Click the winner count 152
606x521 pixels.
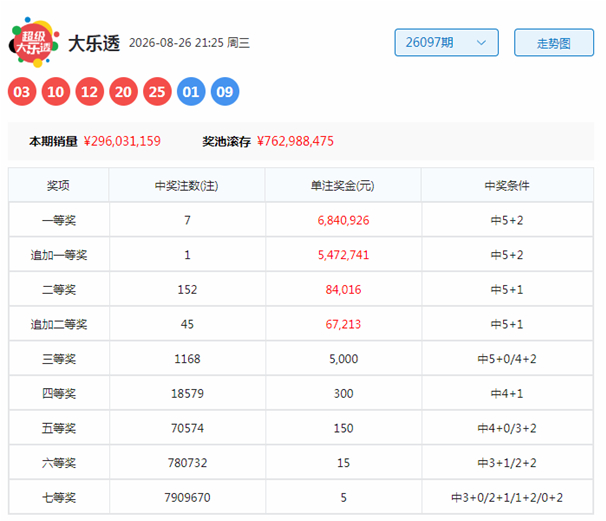click(x=187, y=289)
